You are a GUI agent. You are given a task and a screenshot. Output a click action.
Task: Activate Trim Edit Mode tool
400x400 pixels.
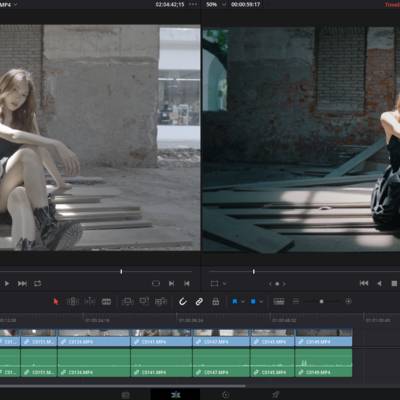(x=72, y=301)
